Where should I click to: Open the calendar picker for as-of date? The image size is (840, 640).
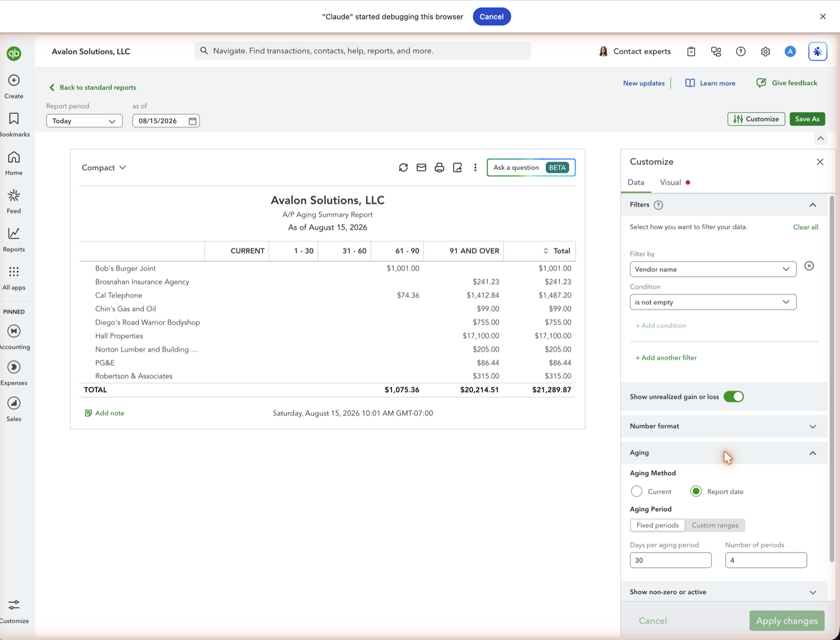pos(193,121)
